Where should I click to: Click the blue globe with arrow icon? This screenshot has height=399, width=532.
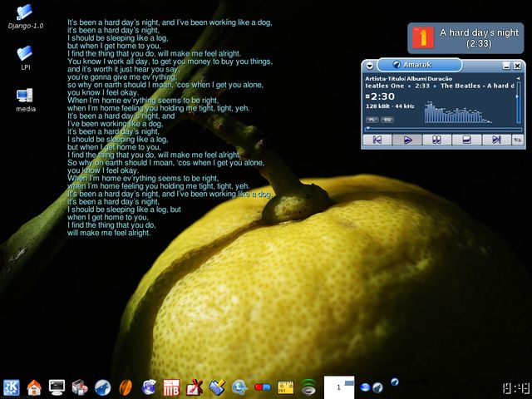(x=239, y=387)
